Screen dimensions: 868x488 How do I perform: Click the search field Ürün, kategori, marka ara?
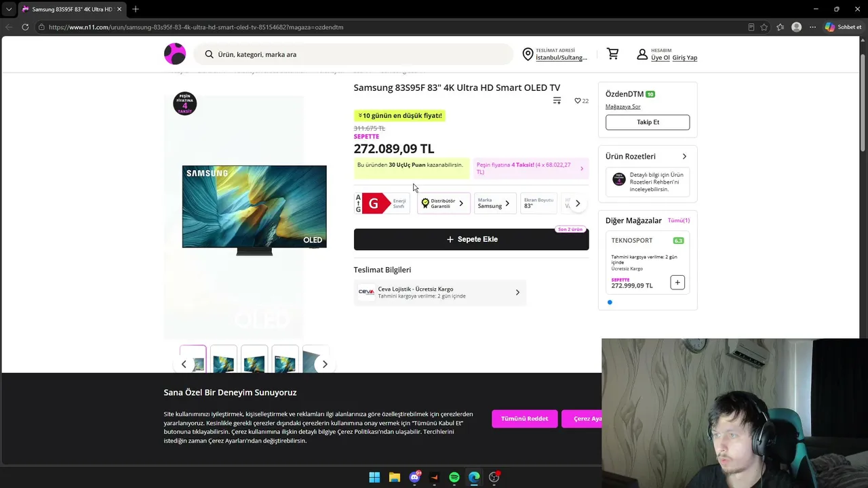pyautogui.click(x=353, y=54)
